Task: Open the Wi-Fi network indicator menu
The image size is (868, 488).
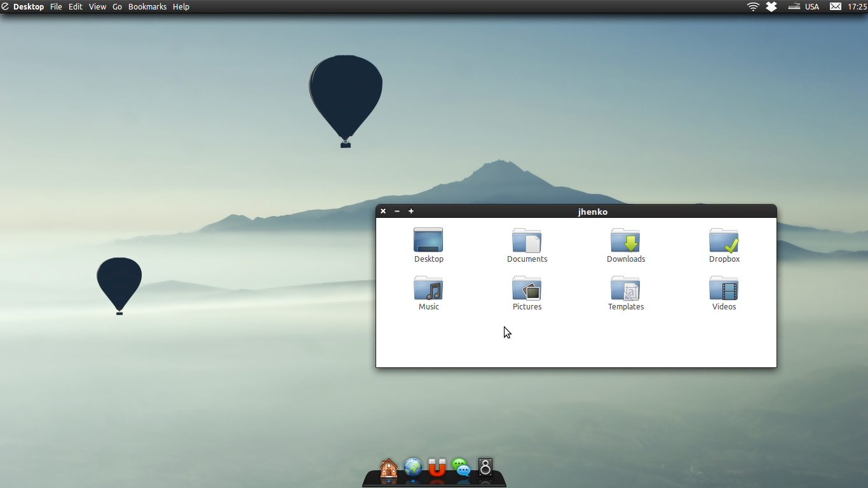Action: click(753, 6)
